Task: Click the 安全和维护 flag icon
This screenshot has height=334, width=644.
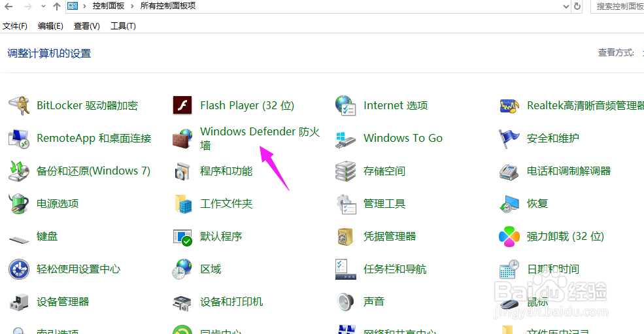Action: pyautogui.click(x=509, y=139)
